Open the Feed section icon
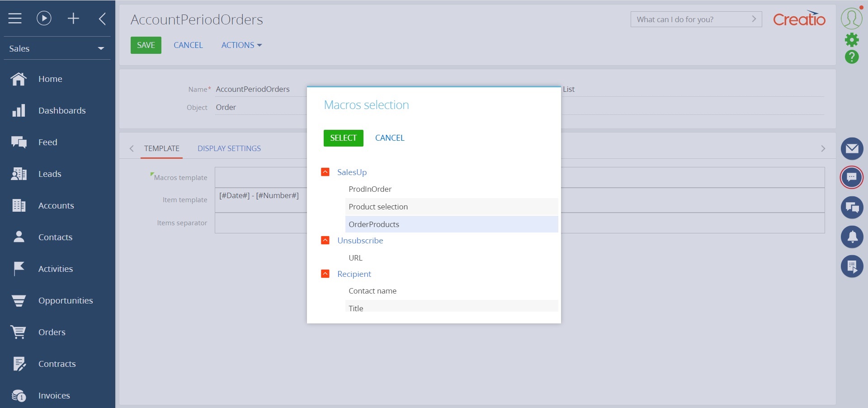868x408 pixels. (x=19, y=142)
